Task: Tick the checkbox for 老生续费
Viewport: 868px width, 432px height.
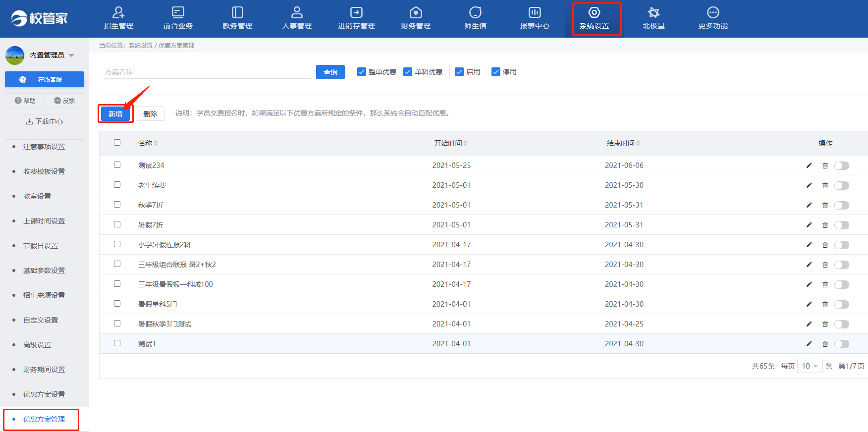Action: (117, 185)
